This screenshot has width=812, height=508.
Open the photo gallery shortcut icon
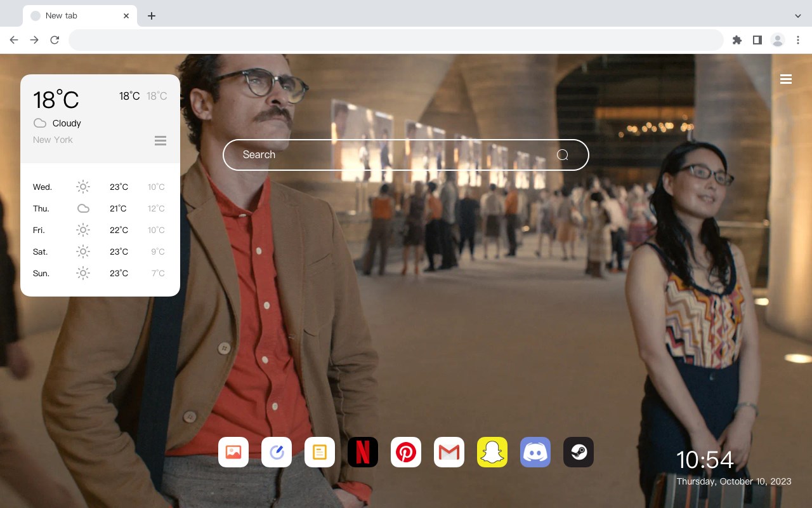pos(233,452)
